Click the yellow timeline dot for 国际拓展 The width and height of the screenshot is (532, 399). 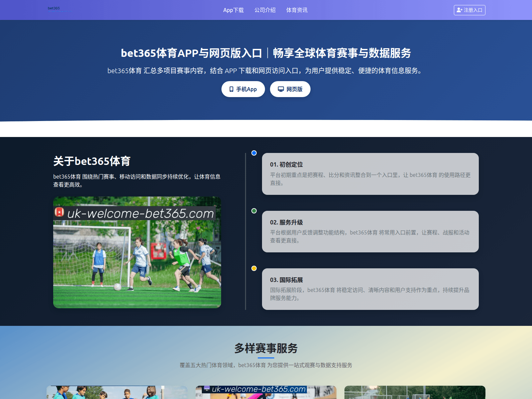[254, 268]
